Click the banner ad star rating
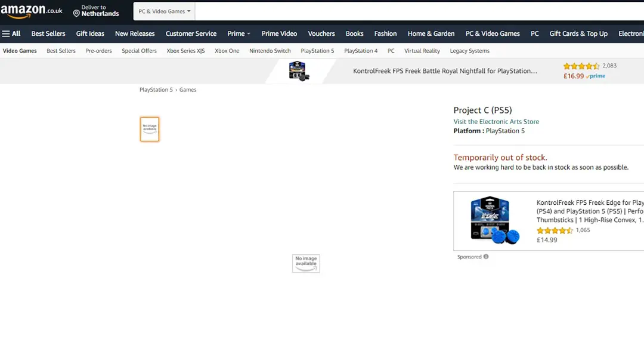 coord(581,66)
